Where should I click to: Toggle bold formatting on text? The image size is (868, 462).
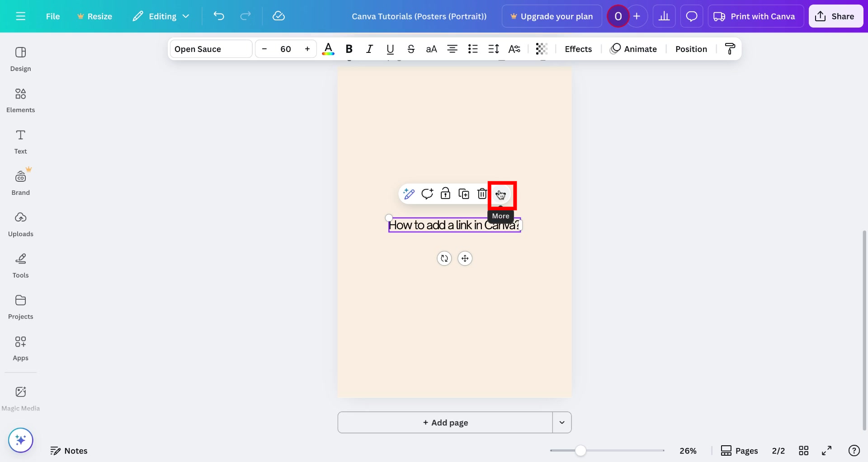coord(349,49)
